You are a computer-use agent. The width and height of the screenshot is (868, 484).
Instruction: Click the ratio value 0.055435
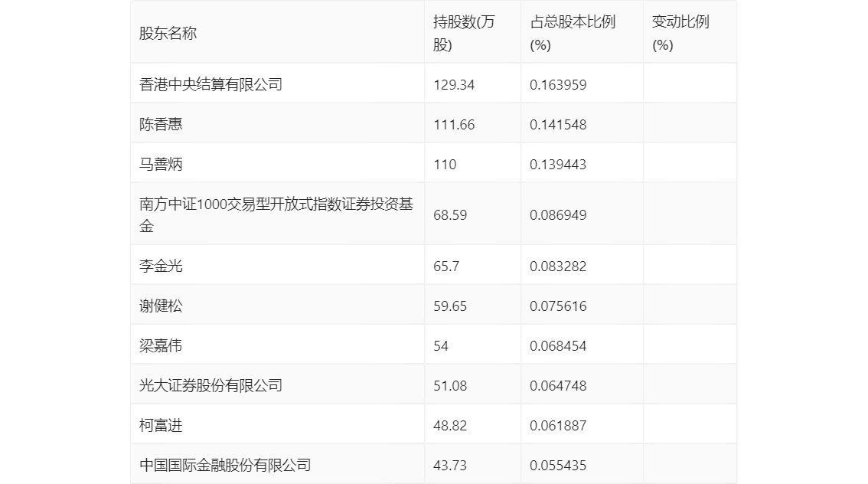[558, 466]
